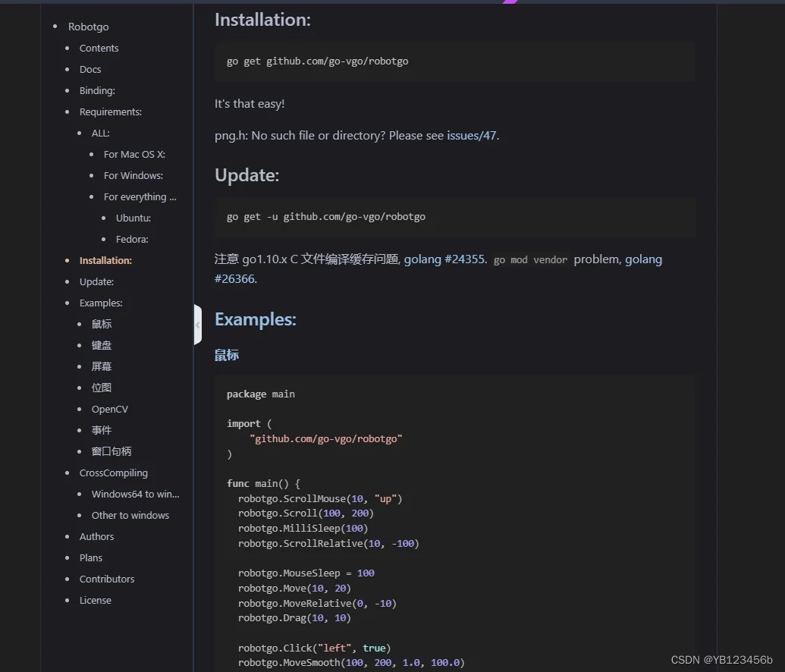Viewport: 785px width, 672px height.
Task: Open Windows64 to win... entry
Action: tap(135, 495)
